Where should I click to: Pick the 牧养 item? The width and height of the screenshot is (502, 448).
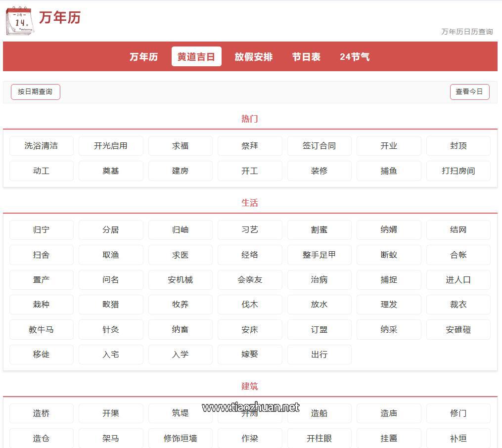[180, 304]
